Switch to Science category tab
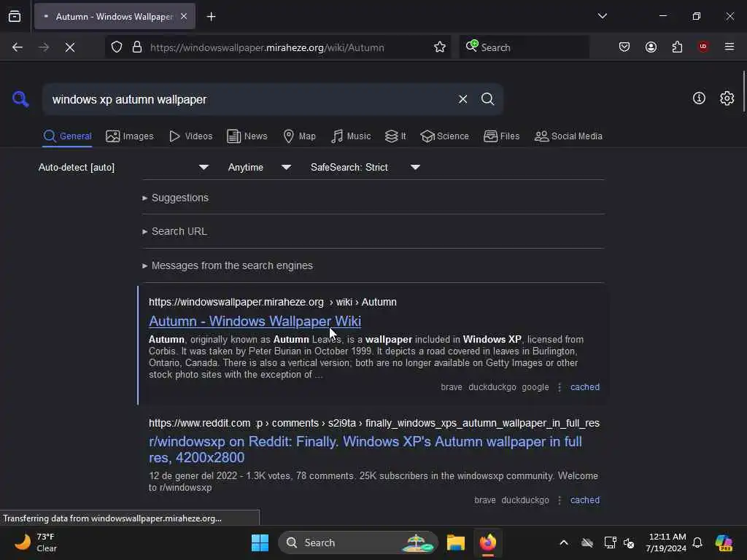 point(444,136)
